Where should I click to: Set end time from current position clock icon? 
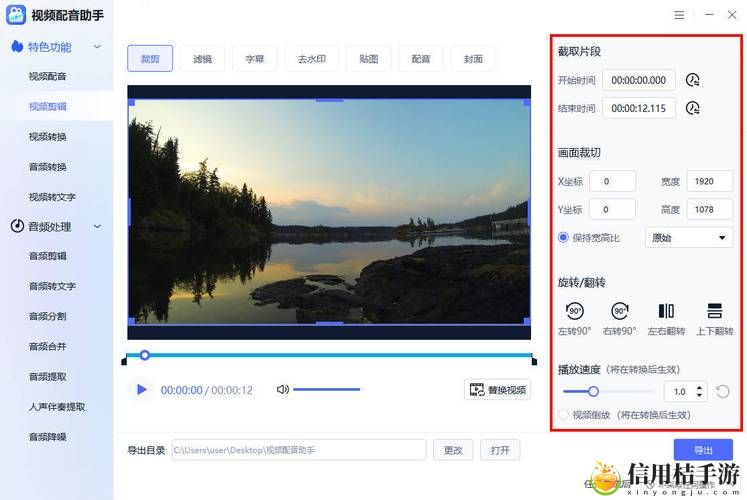pyautogui.click(x=693, y=108)
